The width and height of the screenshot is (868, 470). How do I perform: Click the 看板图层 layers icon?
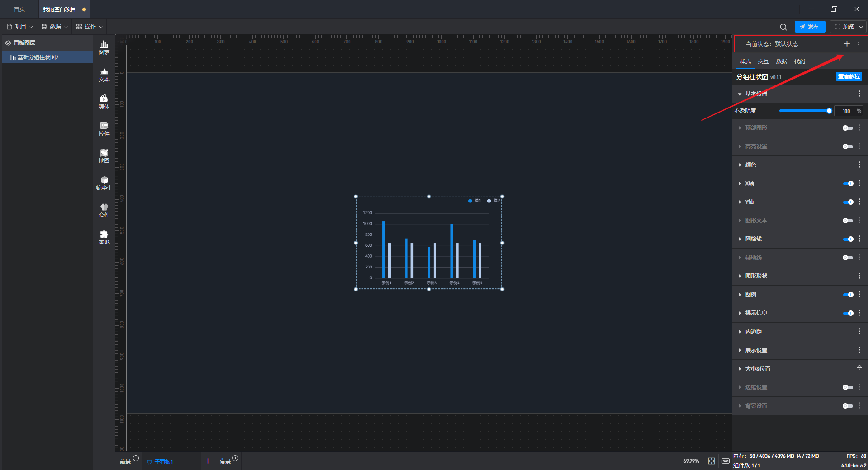coord(8,43)
